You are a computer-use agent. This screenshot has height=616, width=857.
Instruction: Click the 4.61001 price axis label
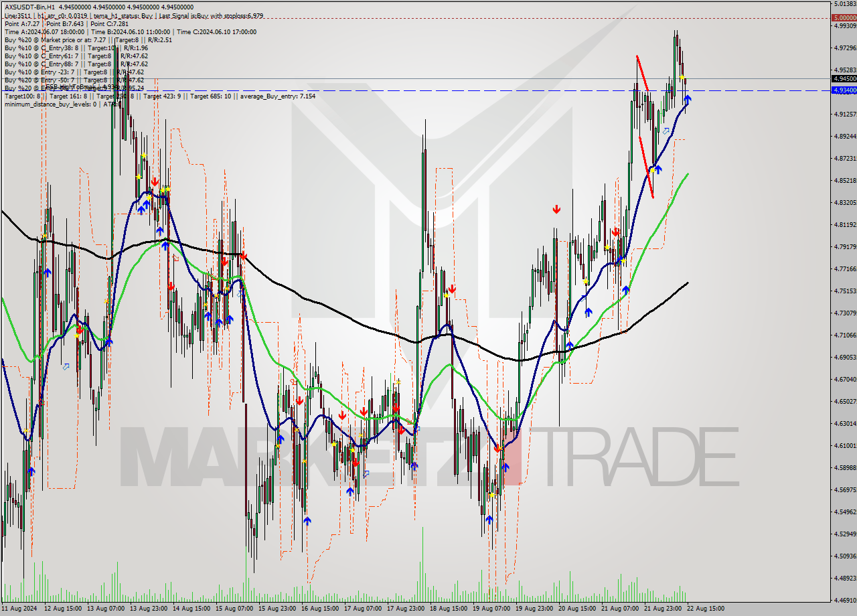click(845, 446)
